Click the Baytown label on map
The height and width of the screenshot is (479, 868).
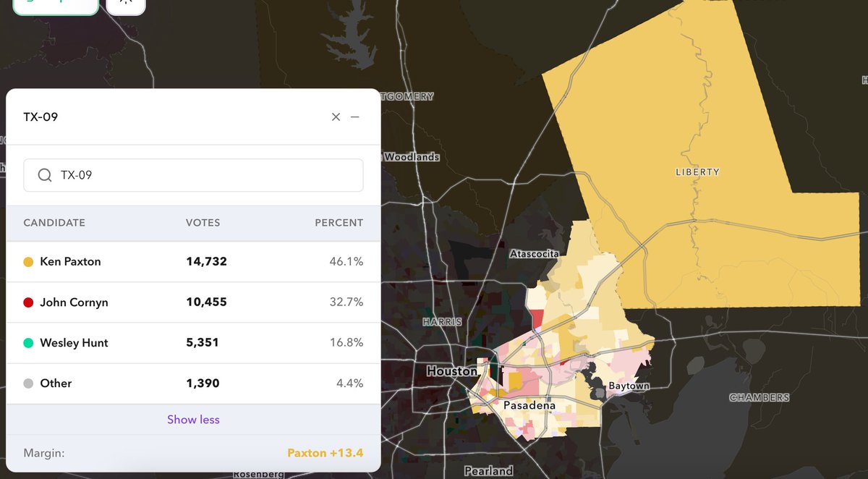628,386
